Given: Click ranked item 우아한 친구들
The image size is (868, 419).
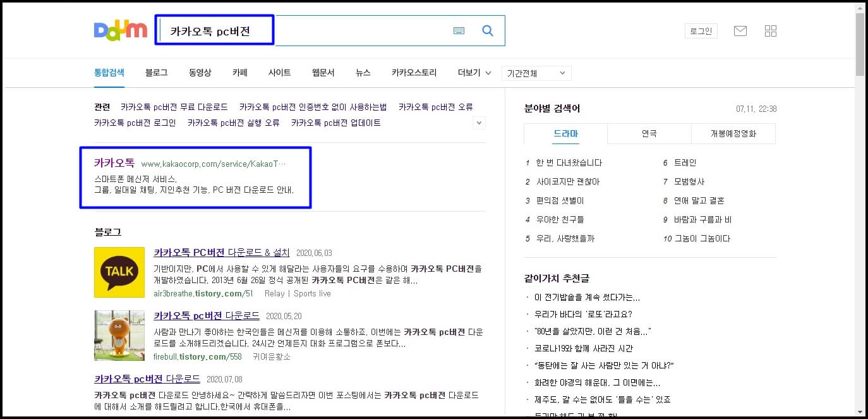Looking at the screenshot, I should tap(560, 219).
